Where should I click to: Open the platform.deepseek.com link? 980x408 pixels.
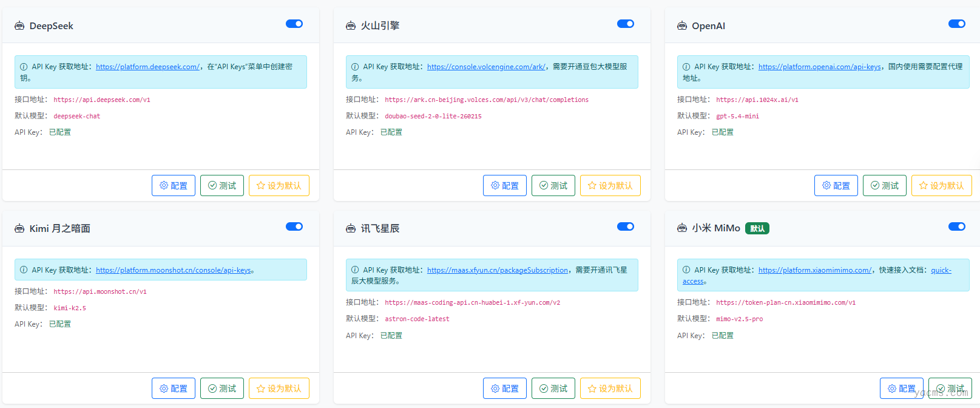147,67
